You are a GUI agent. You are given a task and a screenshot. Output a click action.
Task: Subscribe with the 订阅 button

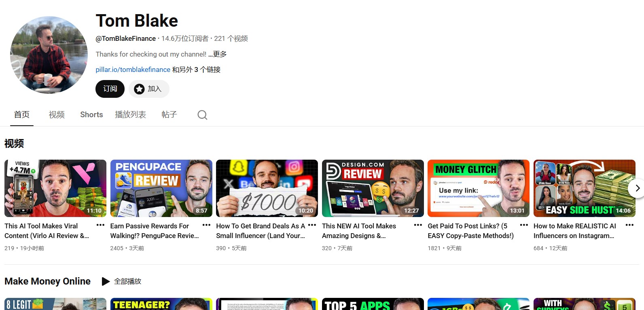pyautogui.click(x=110, y=89)
